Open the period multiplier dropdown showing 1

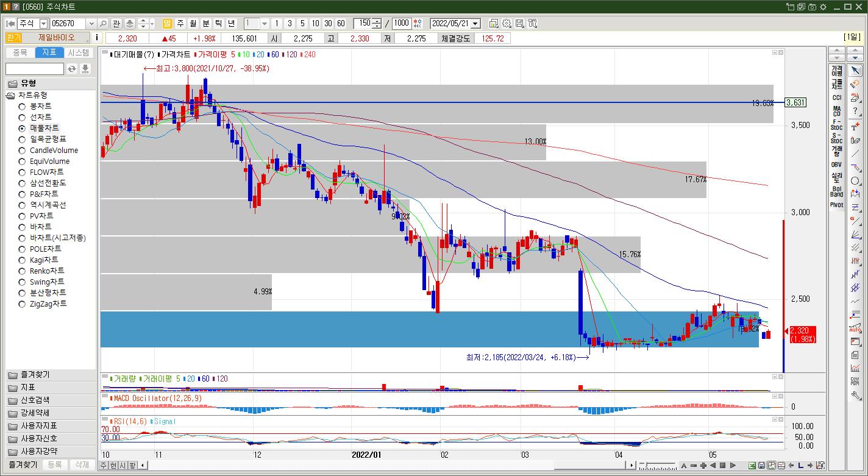pyautogui.click(x=265, y=23)
